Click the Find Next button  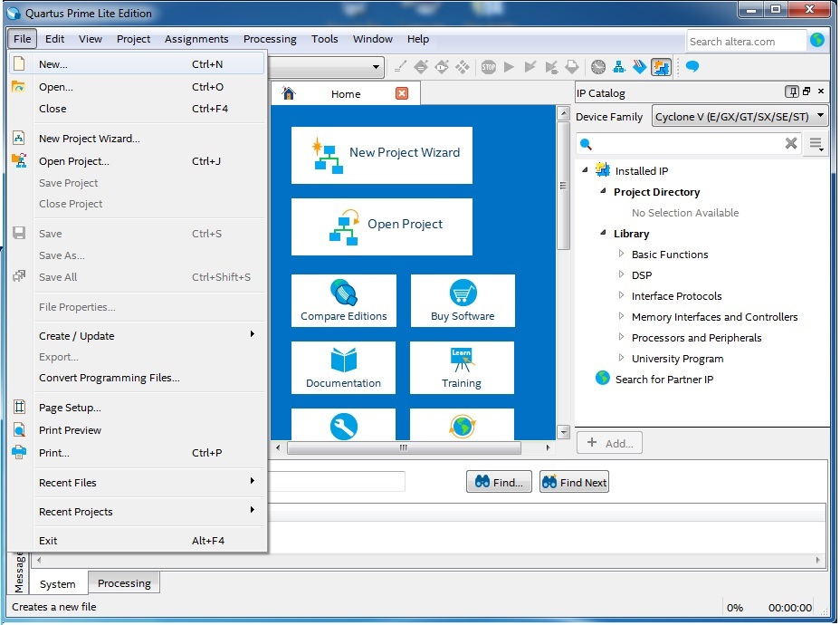click(x=574, y=482)
